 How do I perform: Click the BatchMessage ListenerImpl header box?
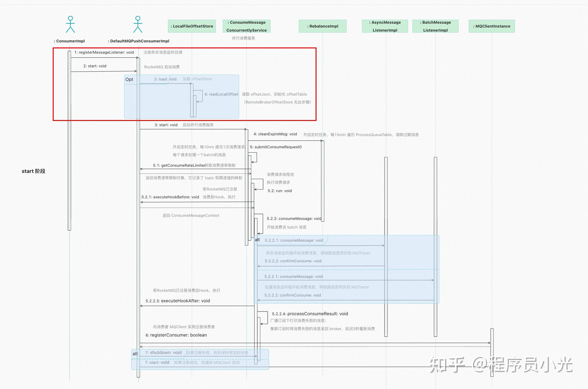435,26
